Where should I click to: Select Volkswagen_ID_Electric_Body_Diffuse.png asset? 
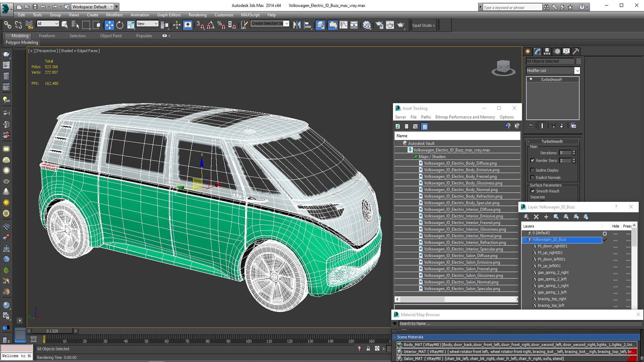coord(460,163)
